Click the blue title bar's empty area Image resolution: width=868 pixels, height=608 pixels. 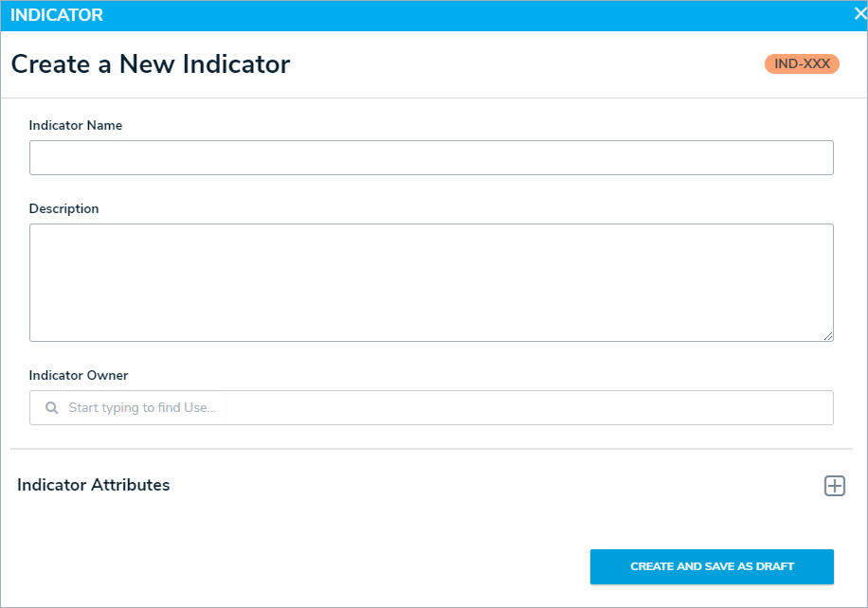[474, 15]
